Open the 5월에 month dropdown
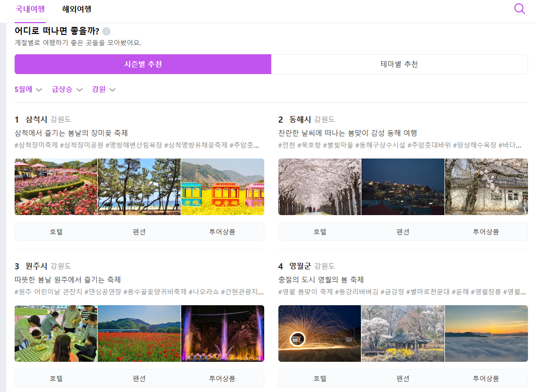Screen dimensions: 536x392 (28, 89)
